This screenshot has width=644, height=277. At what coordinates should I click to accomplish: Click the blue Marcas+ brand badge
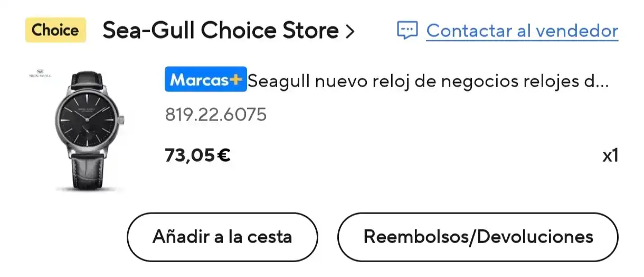click(x=205, y=80)
